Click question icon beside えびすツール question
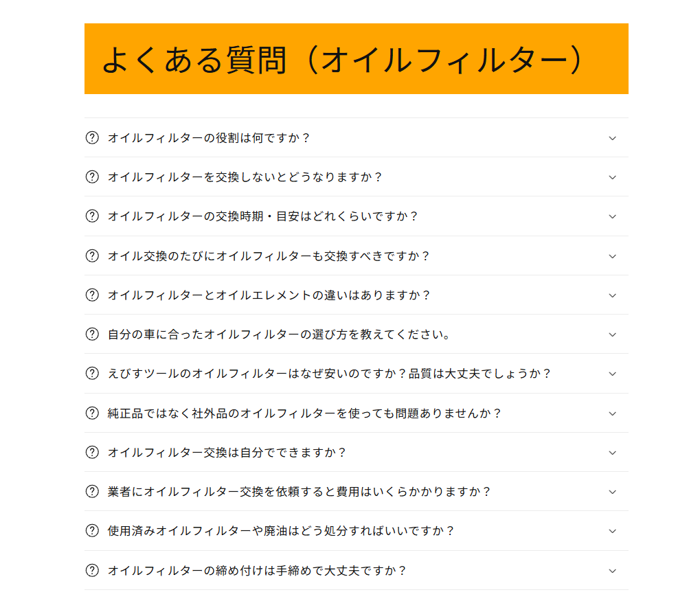The height and width of the screenshot is (612, 700). pos(92,374)
